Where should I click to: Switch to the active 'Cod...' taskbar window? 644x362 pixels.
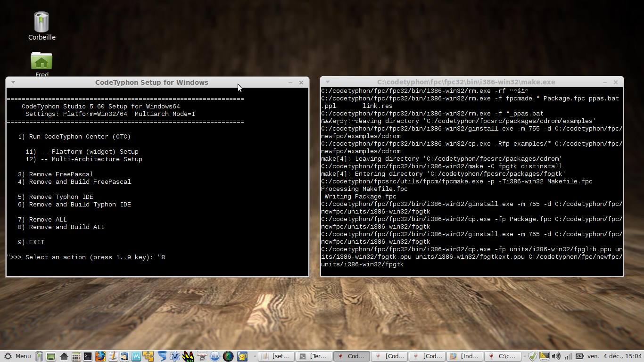pyautogui.click(x=352, y=356)
